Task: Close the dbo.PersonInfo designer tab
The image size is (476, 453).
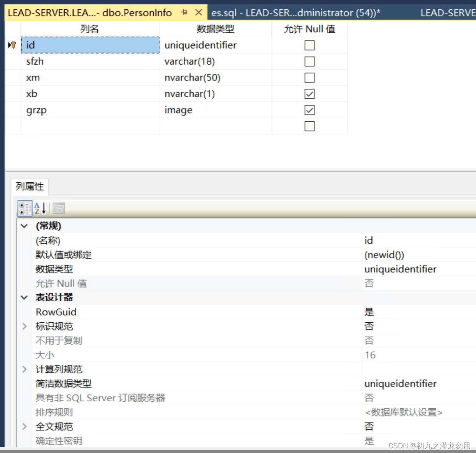Action: point(198,12)
